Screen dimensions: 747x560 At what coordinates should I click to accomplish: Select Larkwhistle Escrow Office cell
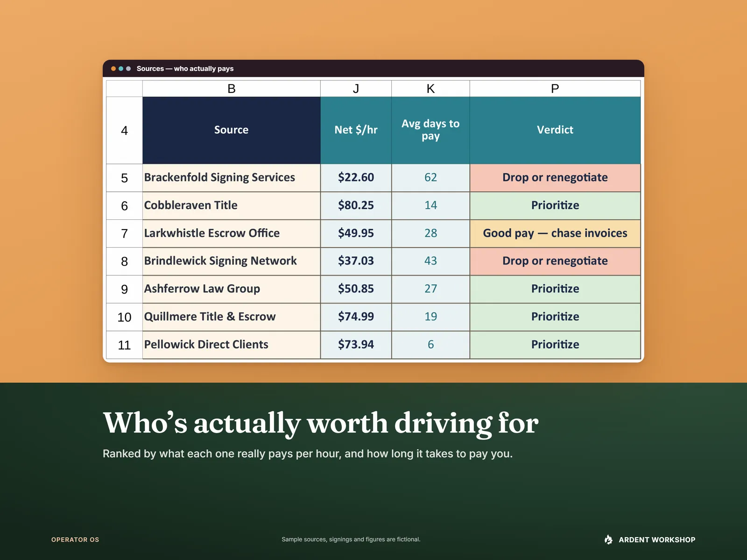point(232,233)
